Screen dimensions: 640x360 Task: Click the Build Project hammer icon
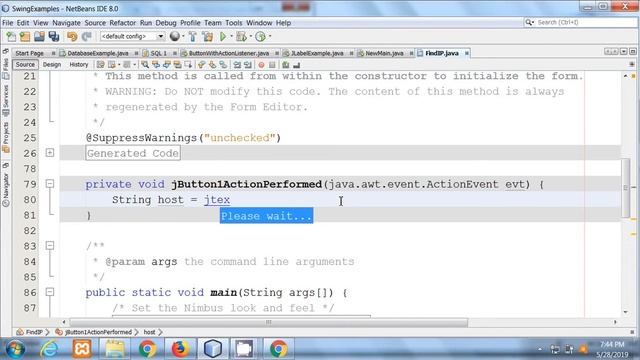[193, 37]
